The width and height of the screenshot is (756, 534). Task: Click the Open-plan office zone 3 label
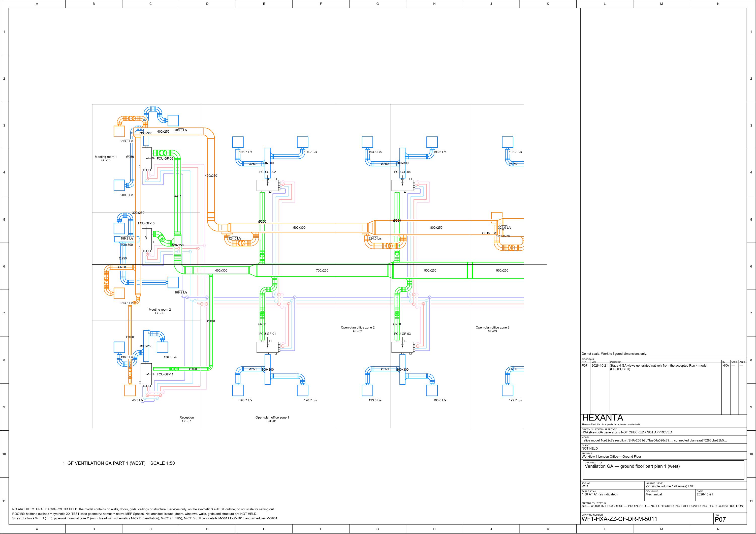492,330
